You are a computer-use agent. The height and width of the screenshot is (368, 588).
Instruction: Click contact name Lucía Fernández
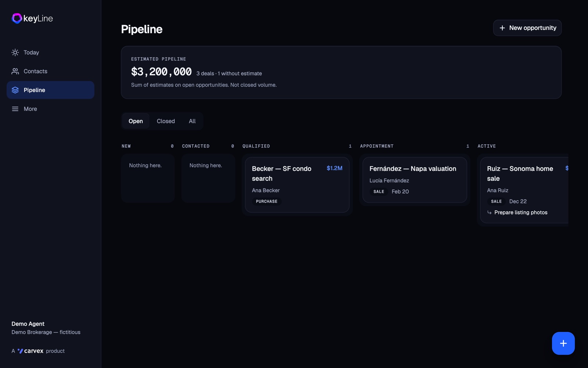coord(389,181)
